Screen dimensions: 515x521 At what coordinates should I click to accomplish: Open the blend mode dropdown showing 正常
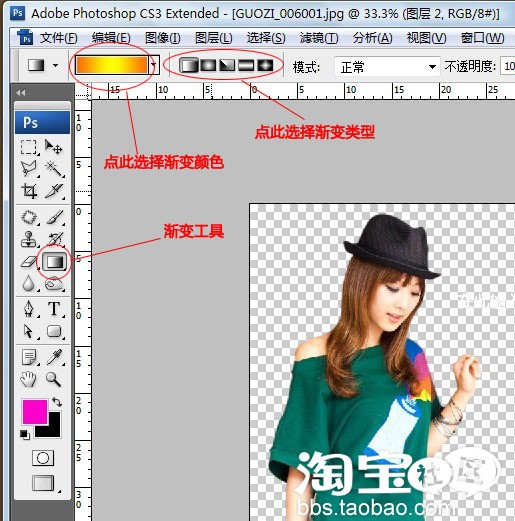point(387,67)
